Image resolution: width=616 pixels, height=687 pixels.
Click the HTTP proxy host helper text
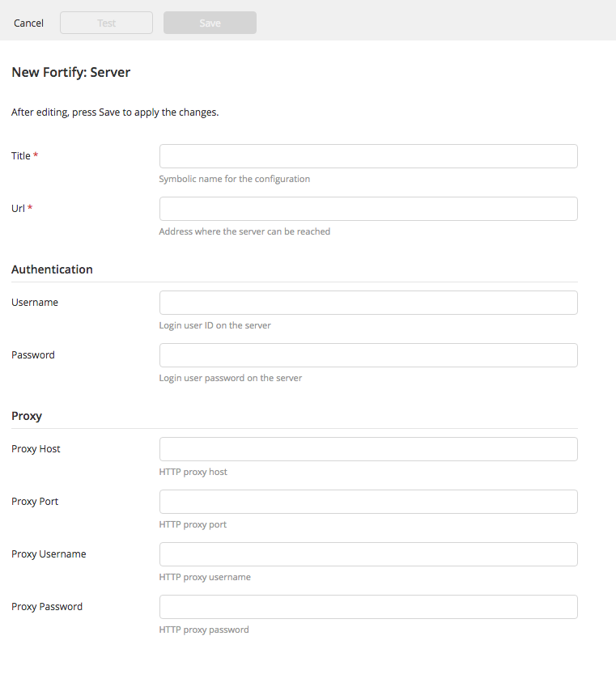click(x=193, y=472)
